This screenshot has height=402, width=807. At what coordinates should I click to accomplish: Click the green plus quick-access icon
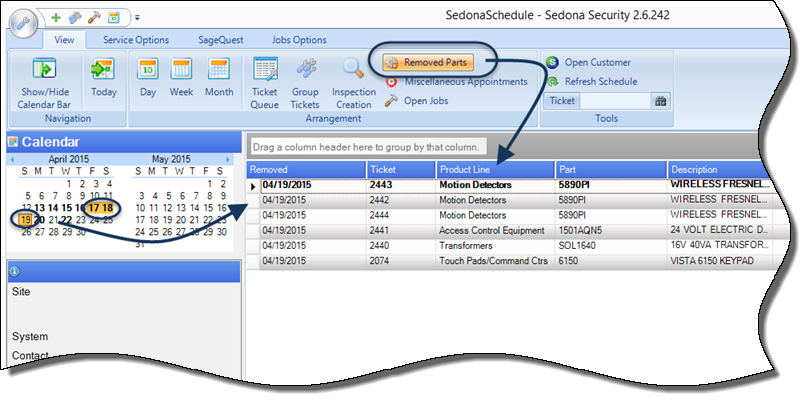click(56, 18)
